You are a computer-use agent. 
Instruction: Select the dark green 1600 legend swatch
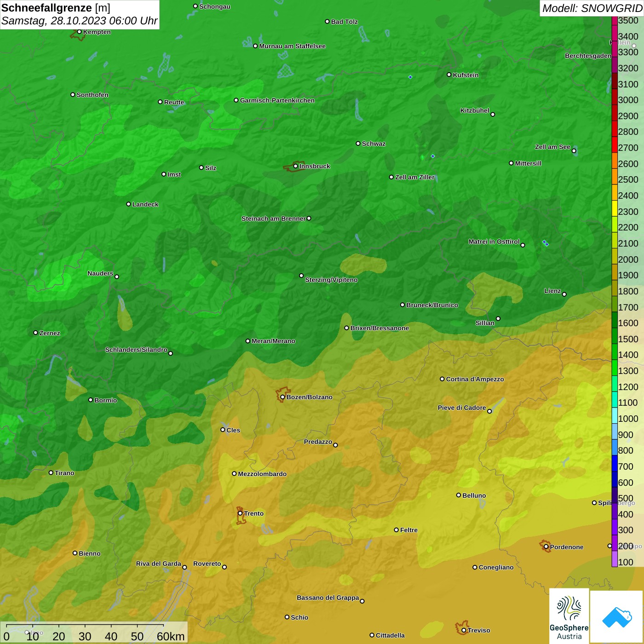[x=615, y=320]
